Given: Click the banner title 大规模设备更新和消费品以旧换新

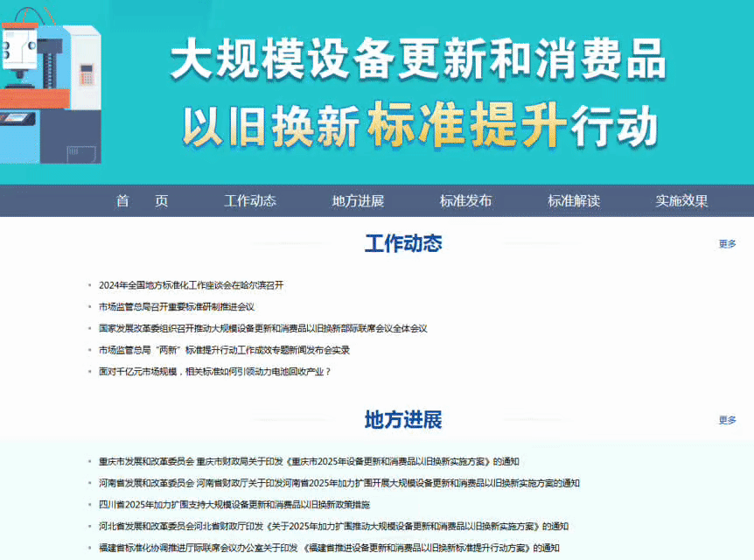Looking at the screenshot, I should 418,63.
